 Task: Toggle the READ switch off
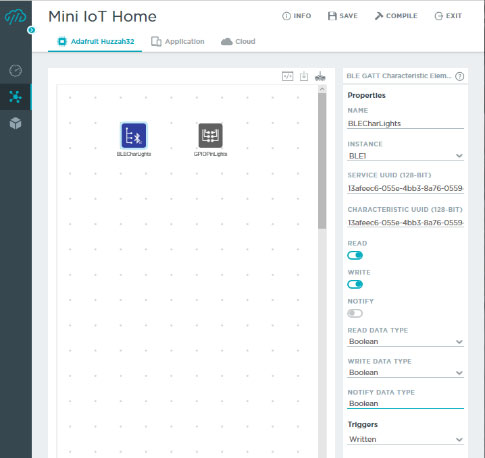[x=355, y=255]
